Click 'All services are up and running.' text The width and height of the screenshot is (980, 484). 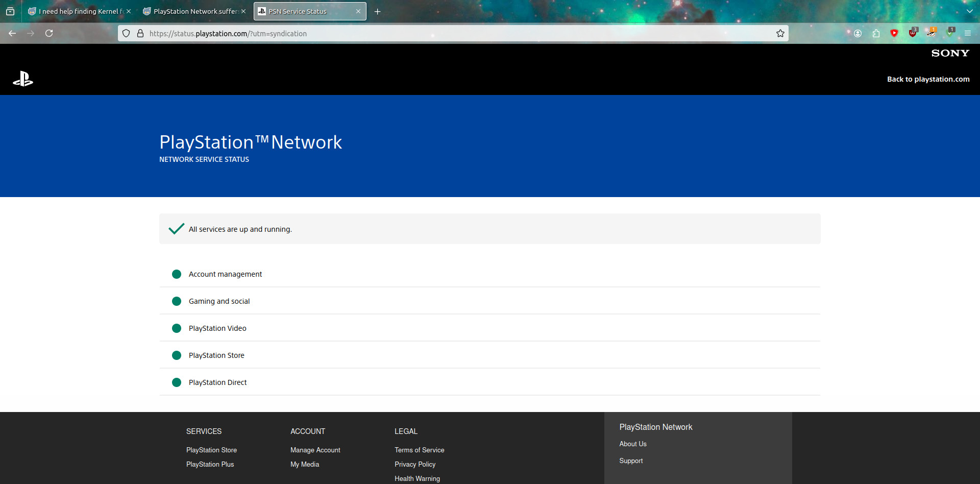[240, 229]
